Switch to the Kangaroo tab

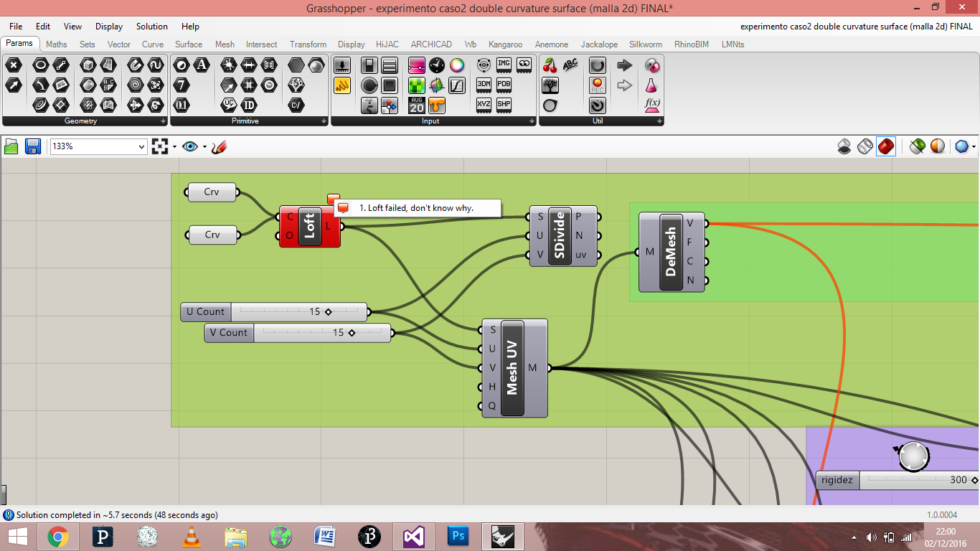click(x=505, y=44)
